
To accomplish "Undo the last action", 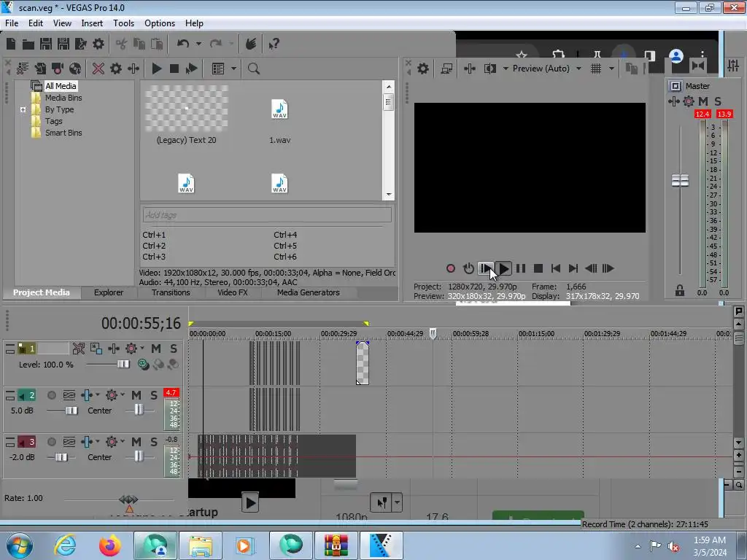I will 183,44.
